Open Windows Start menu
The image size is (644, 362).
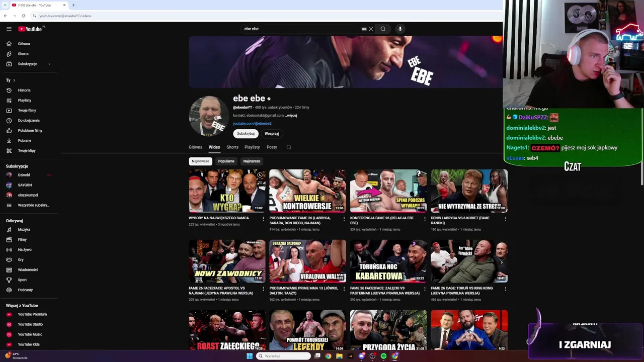pos(249,356)
